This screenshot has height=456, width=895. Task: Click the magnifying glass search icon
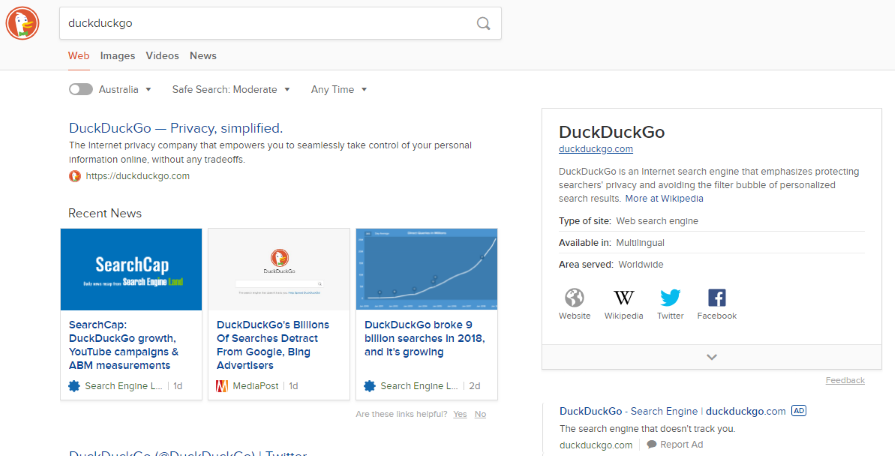[x=483, y=23]
